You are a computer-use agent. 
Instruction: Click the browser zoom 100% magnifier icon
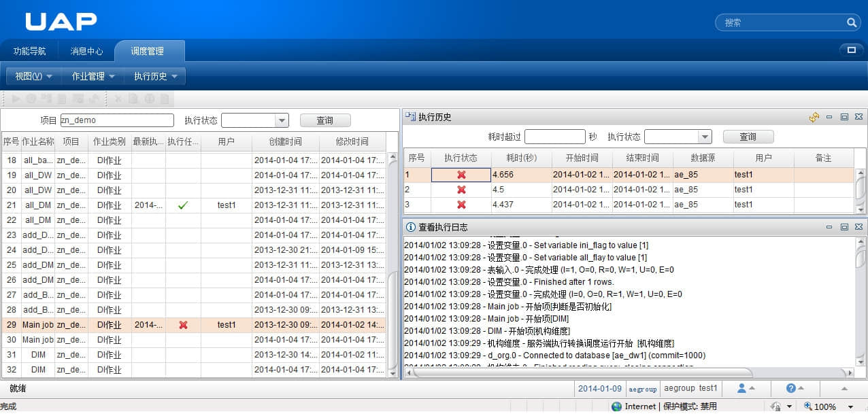coord(809,406)
